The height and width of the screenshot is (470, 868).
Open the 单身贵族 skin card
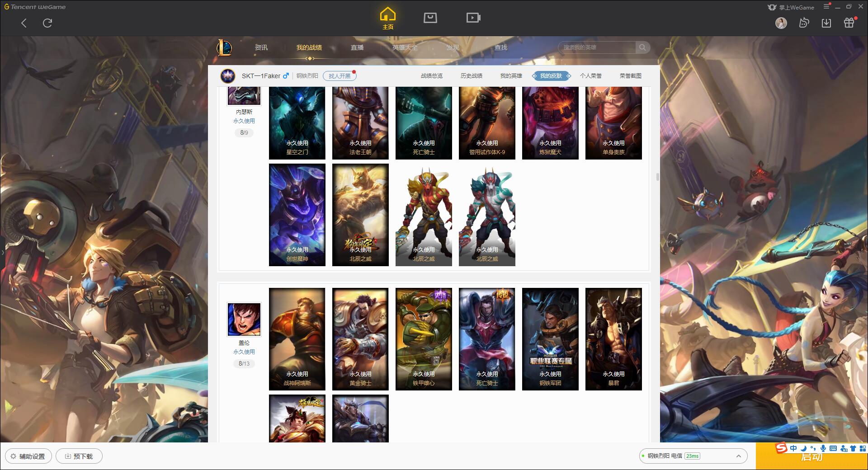613,123
